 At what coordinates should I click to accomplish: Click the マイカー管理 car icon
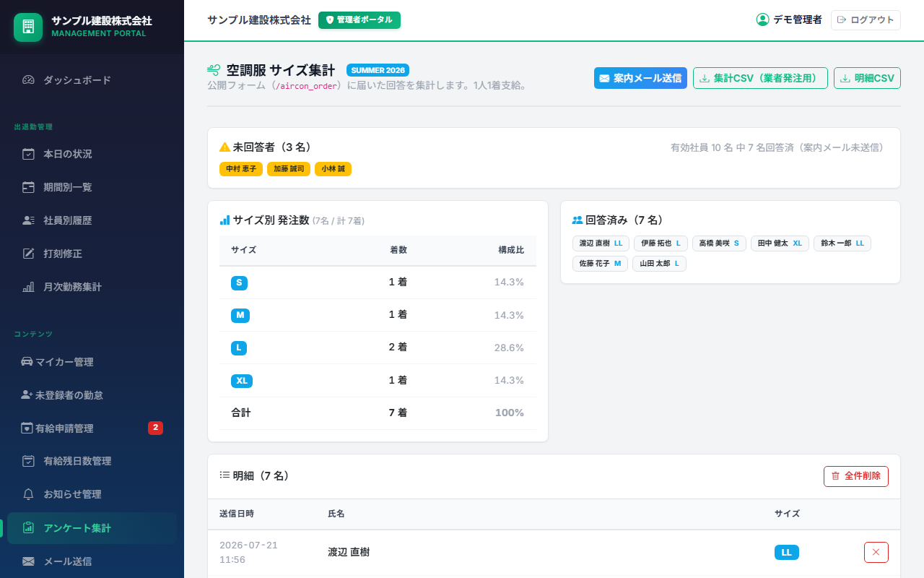(x=27, y=362)
